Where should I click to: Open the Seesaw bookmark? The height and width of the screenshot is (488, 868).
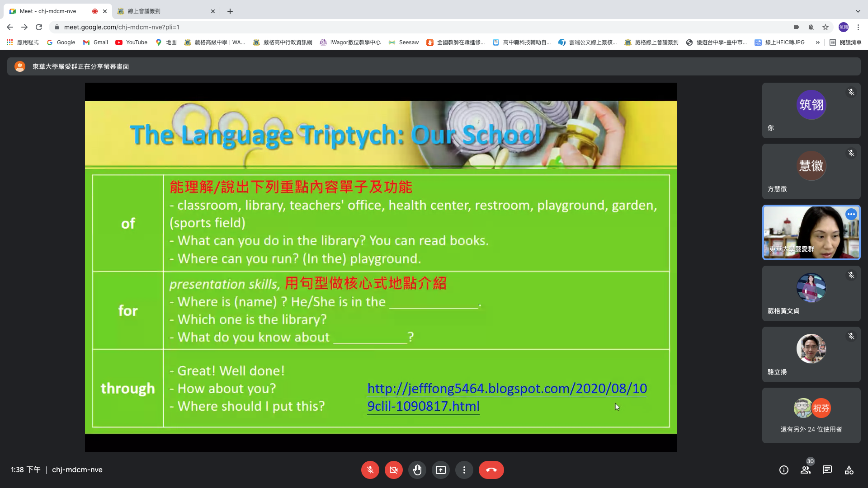[x=404, y=42]
